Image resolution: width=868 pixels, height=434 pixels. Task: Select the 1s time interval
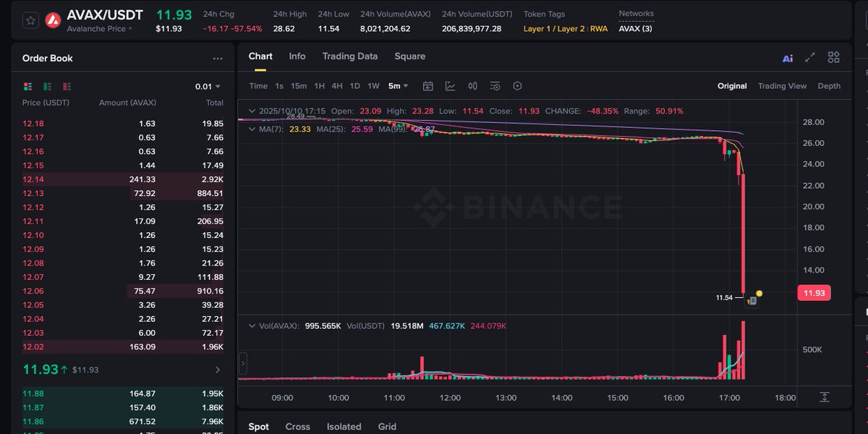(x=279, y=86)
